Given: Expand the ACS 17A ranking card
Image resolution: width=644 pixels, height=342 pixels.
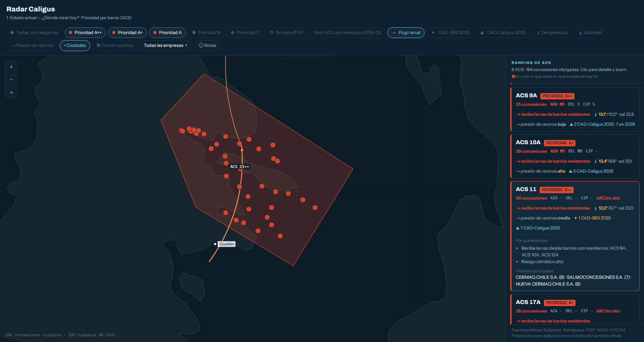Looking at the screenshot, I should point(575,310).
